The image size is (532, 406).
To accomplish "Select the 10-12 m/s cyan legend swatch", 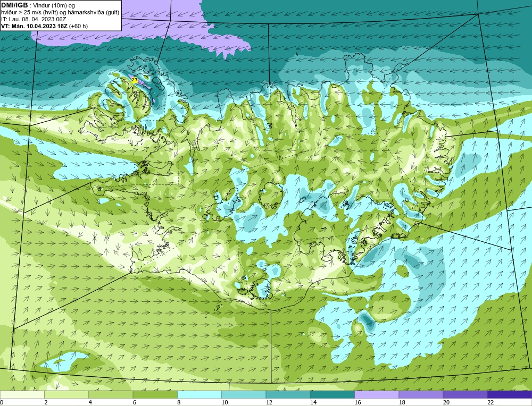I will (x=244, y=395).
